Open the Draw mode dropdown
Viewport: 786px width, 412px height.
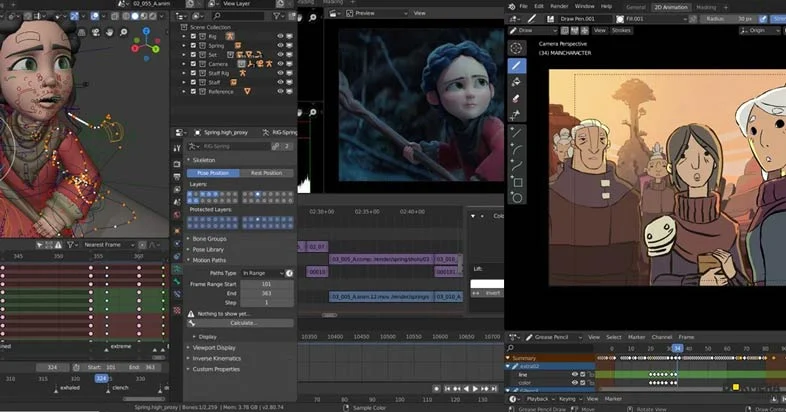click(x=533, y=31)
